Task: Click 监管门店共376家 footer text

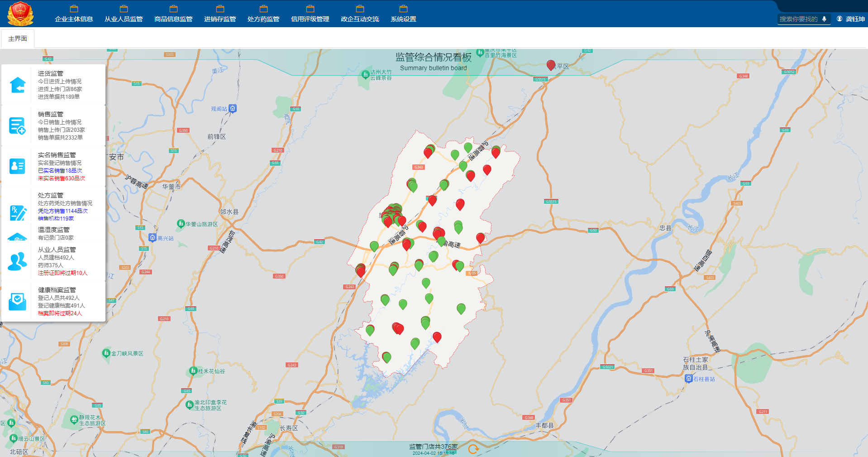Action: coord(434,447)
